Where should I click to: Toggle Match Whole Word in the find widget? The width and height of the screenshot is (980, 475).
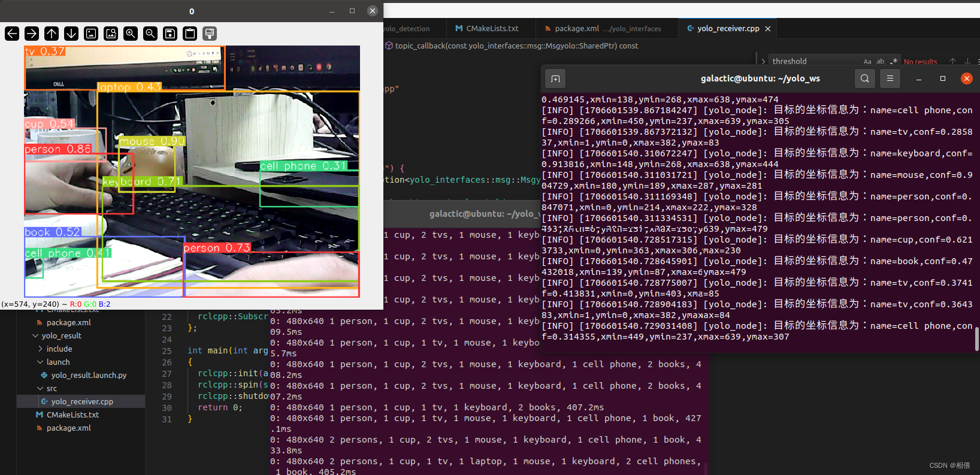click(881, 61)
